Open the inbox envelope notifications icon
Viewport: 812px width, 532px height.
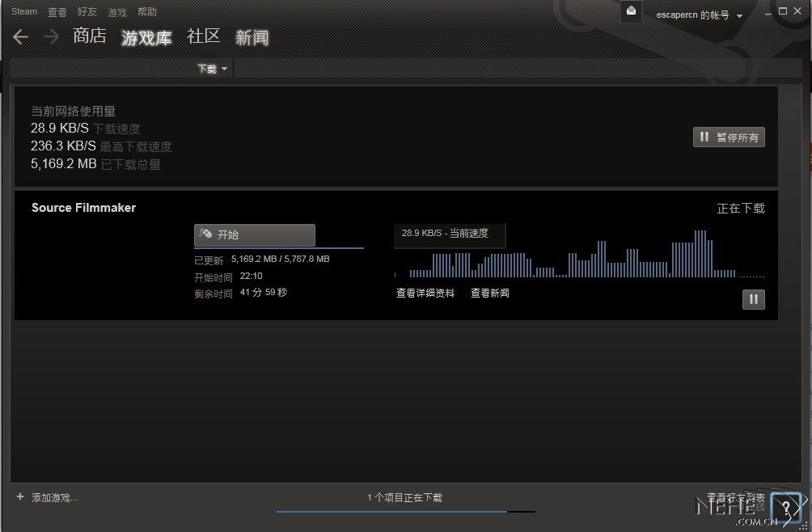632,11
